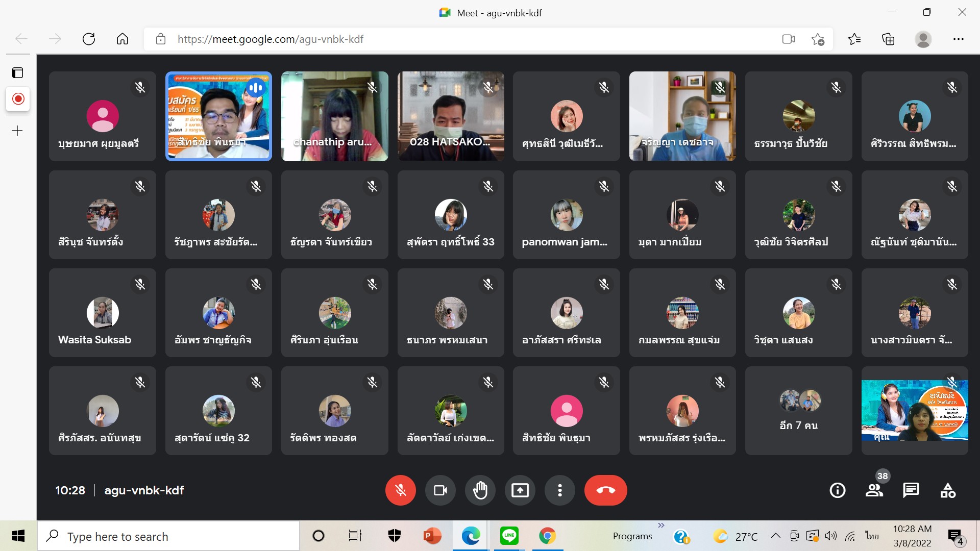Toggle camera on or off
This screenshot has height=551, width=980.
440,490
